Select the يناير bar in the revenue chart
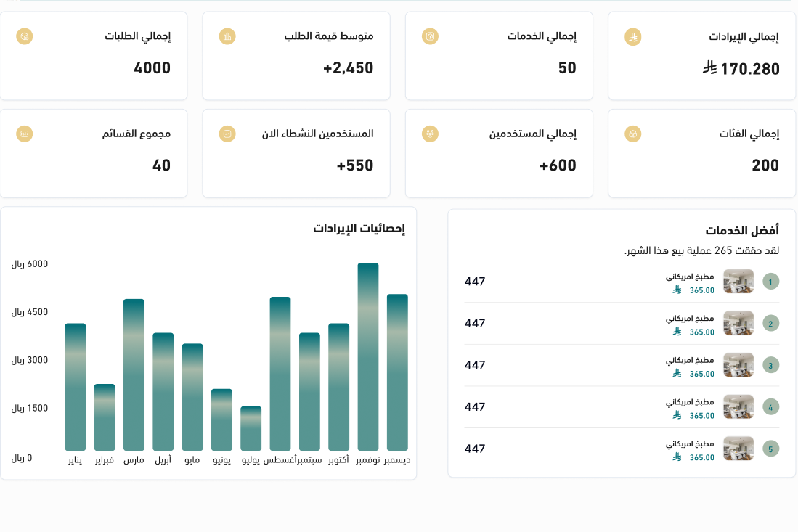Image resolution: width=798 pixels, height=532 pixels. tap(76, 387)
